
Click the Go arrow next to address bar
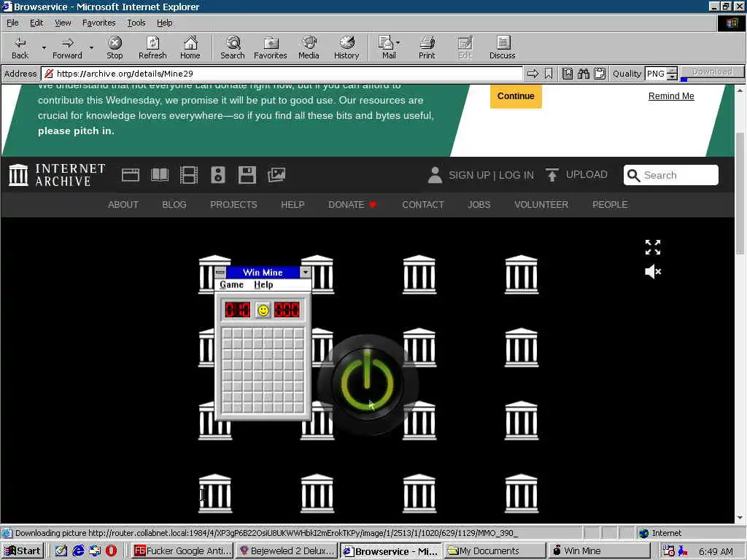point(533,74)
